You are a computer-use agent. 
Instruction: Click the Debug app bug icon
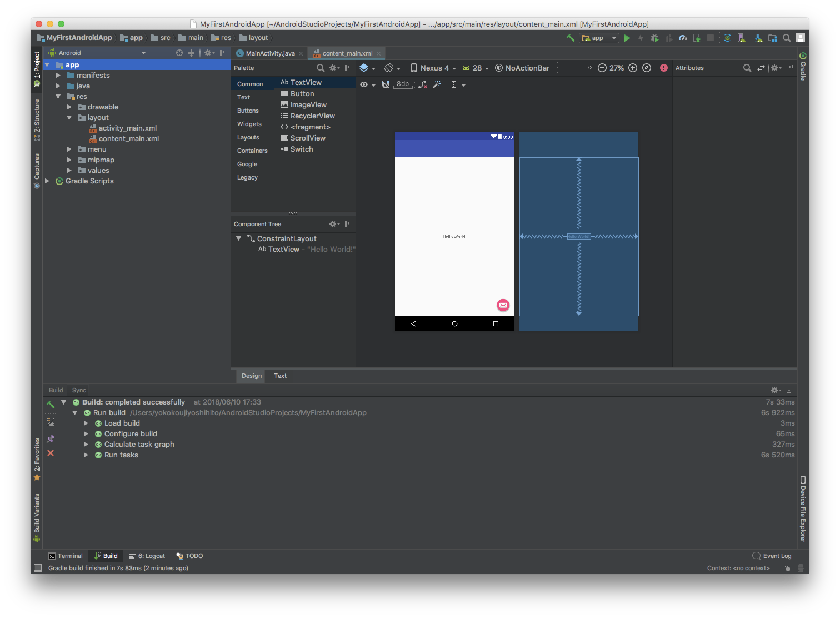[x=654, y=38]
